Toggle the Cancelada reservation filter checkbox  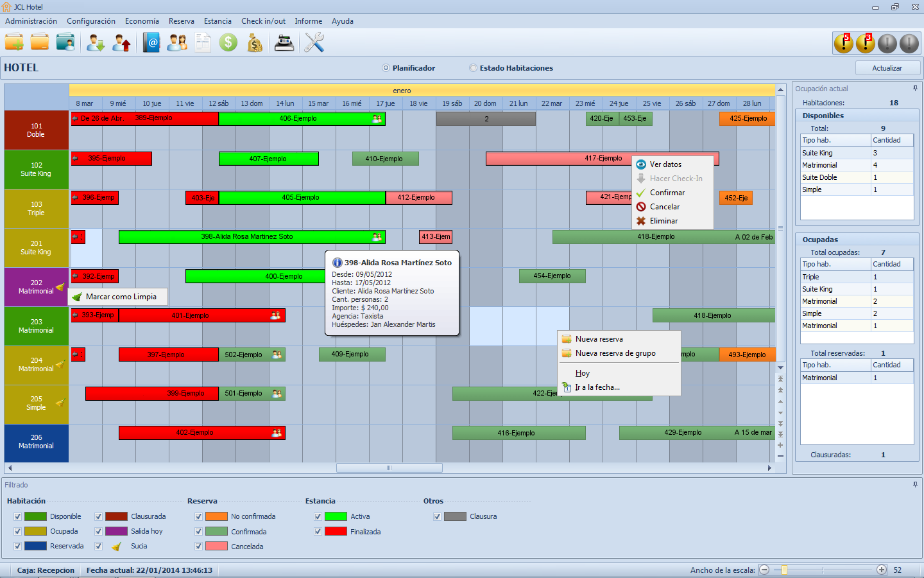(199, 547)
